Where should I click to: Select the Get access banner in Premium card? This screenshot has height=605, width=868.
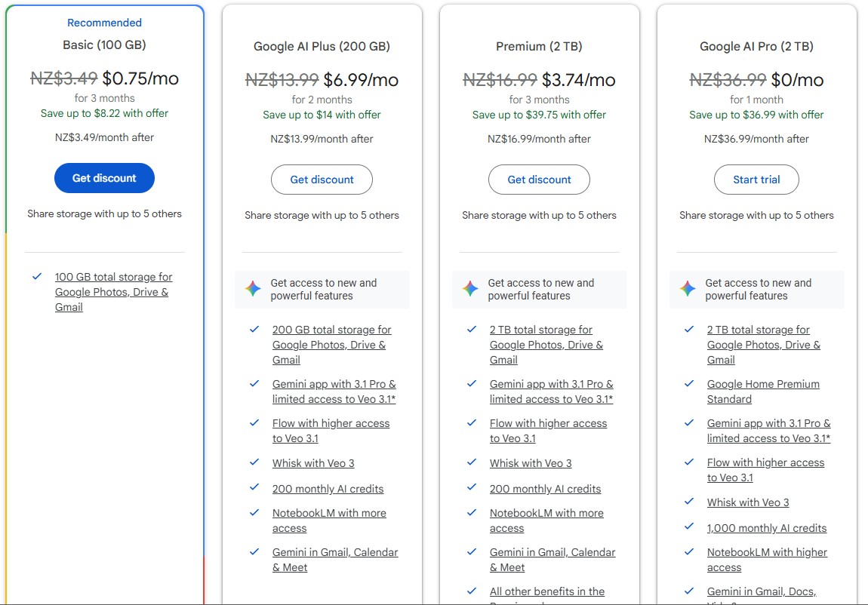click(x=539, y=290)
